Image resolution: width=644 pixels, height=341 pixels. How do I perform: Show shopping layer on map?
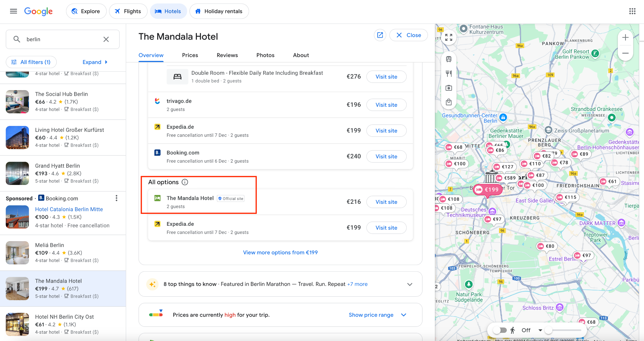point(449,102)
